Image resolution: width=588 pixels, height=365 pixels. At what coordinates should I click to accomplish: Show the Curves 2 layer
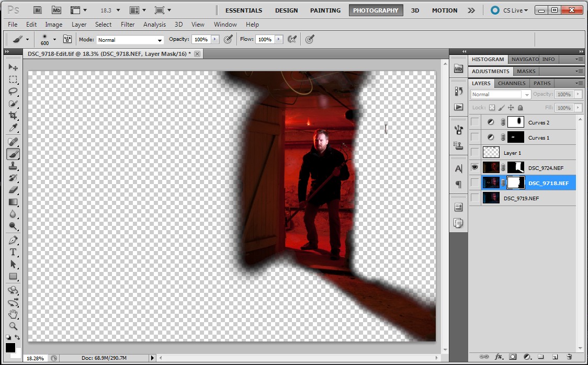pos(475,122)
